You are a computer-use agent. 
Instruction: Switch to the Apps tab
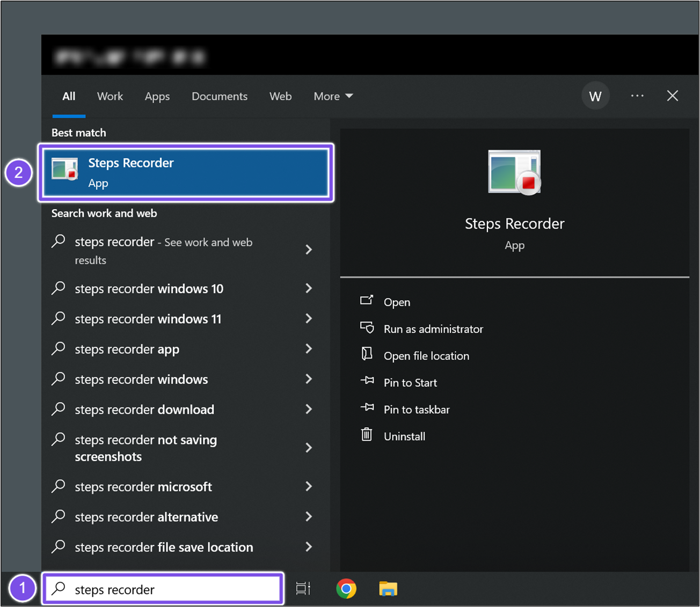coord(157,97)
